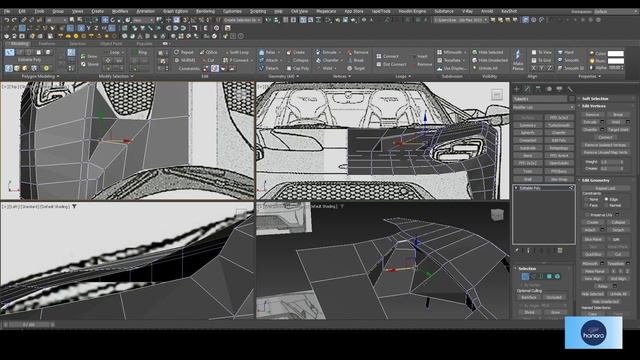Click the Weight value field in Edit Vertices

610,162
